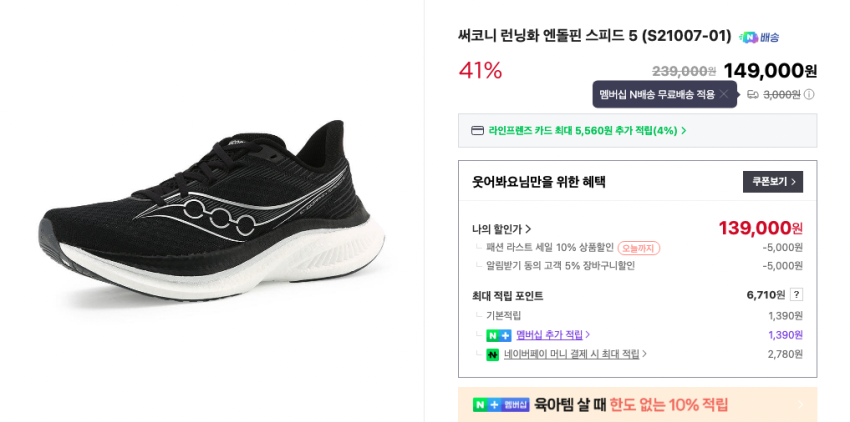Click the N+ membership icon

point(498,335)
